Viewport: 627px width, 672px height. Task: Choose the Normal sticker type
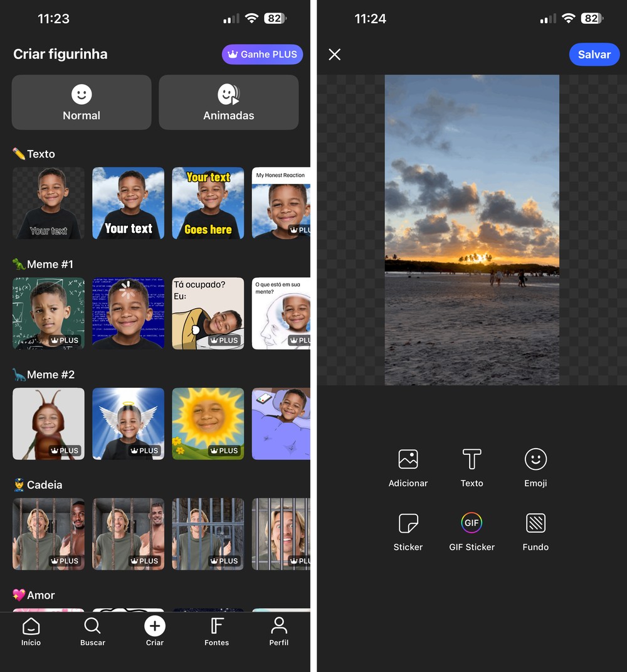click(82, 102)
